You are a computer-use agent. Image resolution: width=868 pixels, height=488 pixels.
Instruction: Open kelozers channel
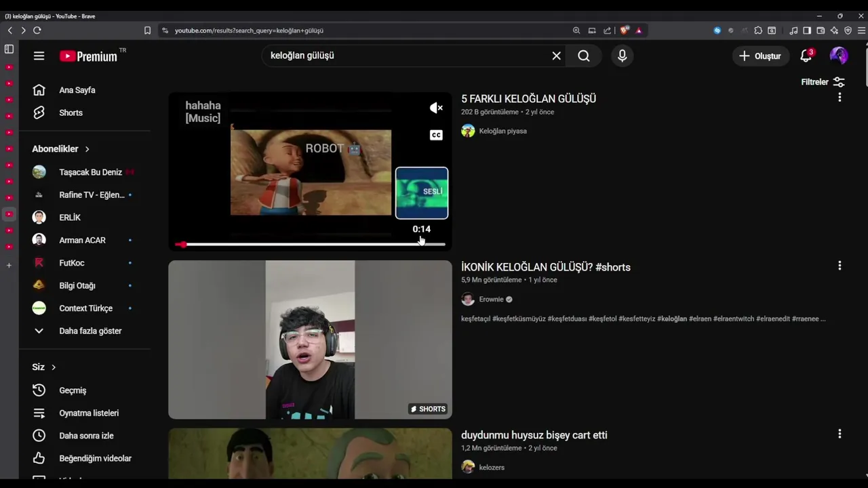492,467
